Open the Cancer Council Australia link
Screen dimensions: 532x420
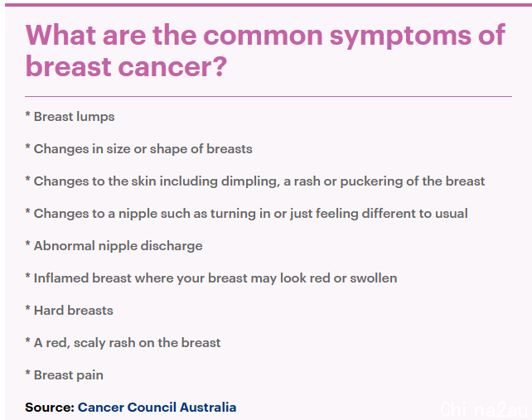pos(157,407)
